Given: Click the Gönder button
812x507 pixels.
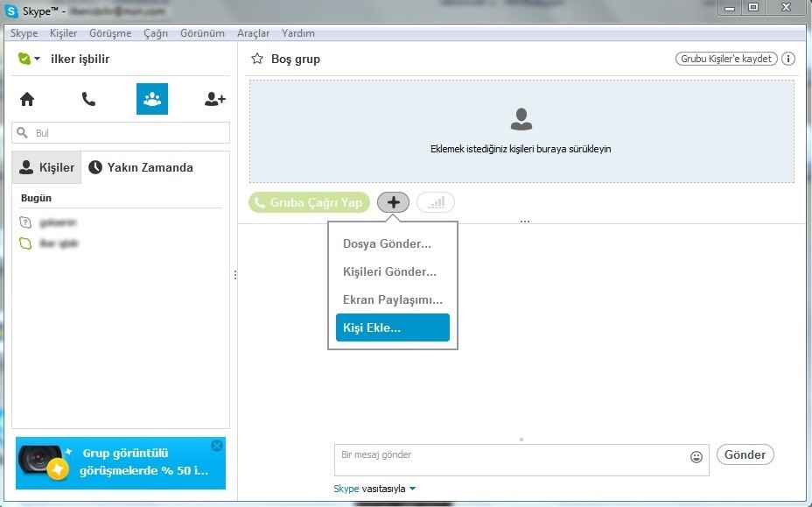Looking at the screenshot, I should [x=745, y=454].
